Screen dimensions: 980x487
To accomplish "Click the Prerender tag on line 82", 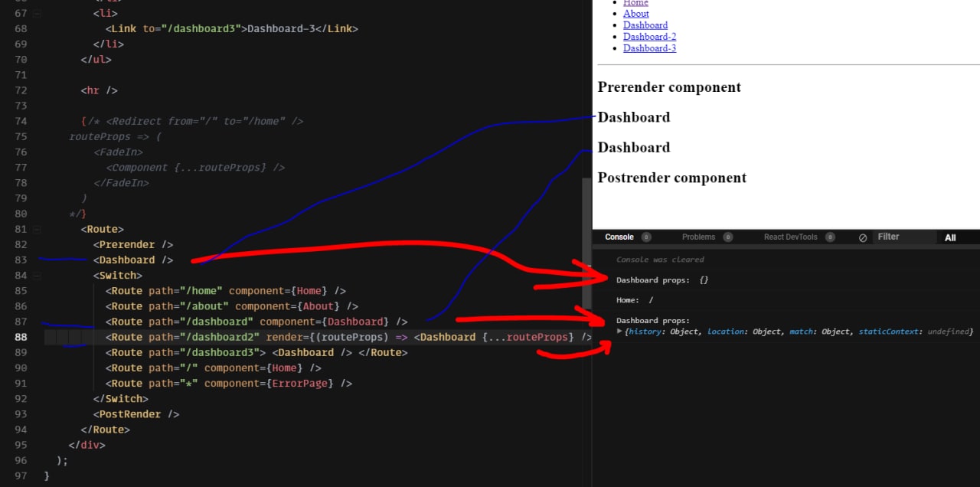I will tap(134, 244).
